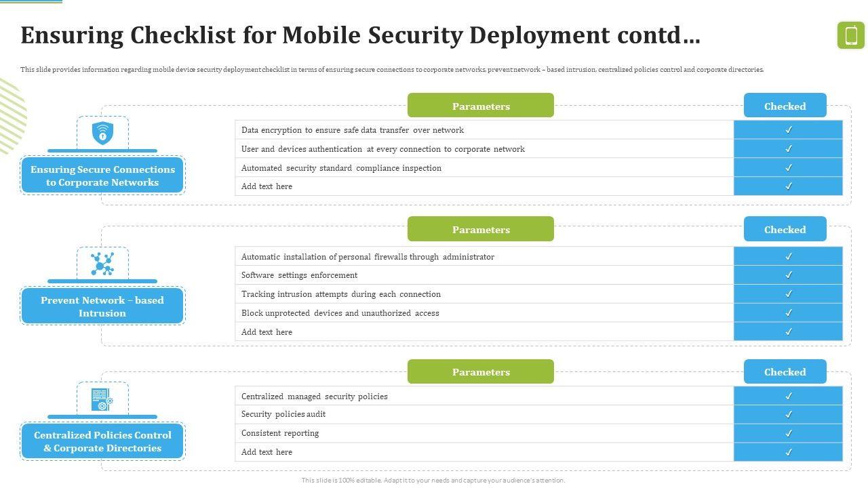
Task: Toggle checkmark for Tracking intrusion attempts row
Action: click(x=788, y=294)
